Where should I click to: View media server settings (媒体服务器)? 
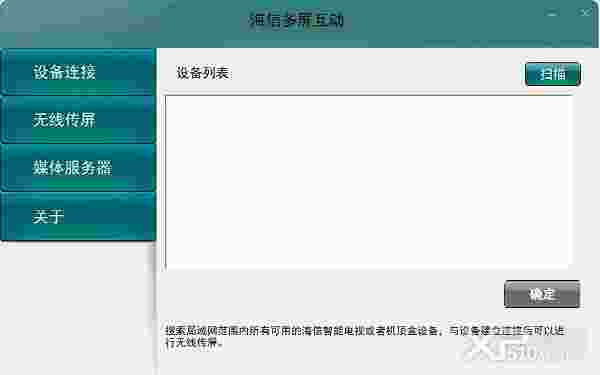(x=78, y=168)
